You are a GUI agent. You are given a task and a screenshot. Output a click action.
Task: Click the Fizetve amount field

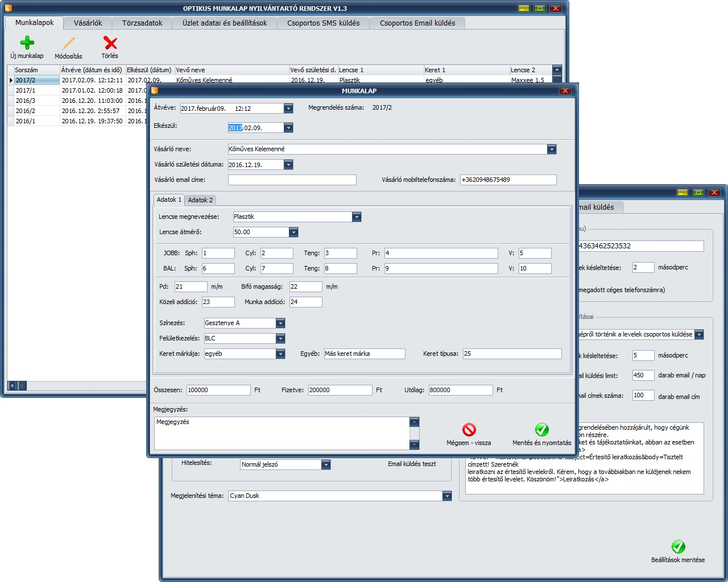point(340,390)
